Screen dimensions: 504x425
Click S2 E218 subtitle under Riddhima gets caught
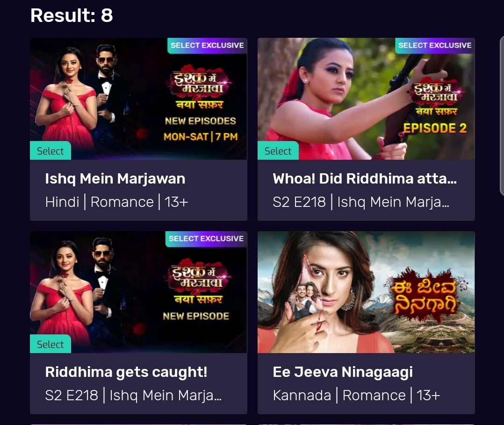coord(133,396)
